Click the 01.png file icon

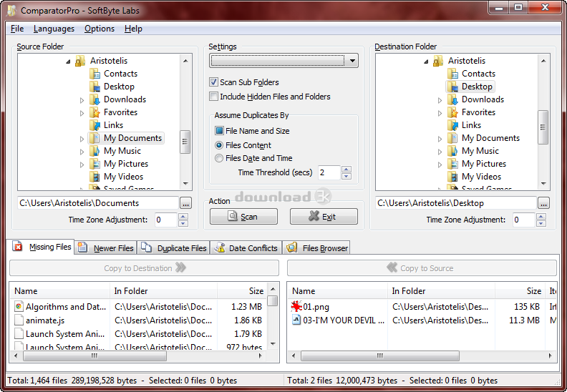[x=296, y=306]
